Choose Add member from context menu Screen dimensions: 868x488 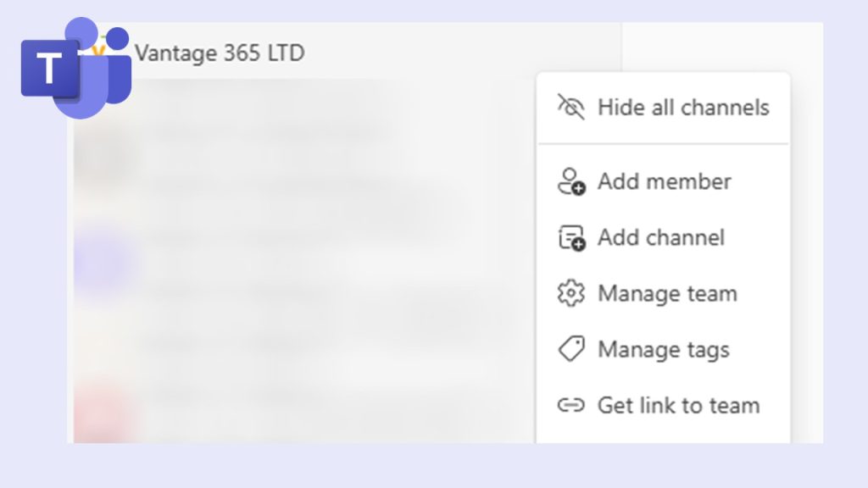663,181
